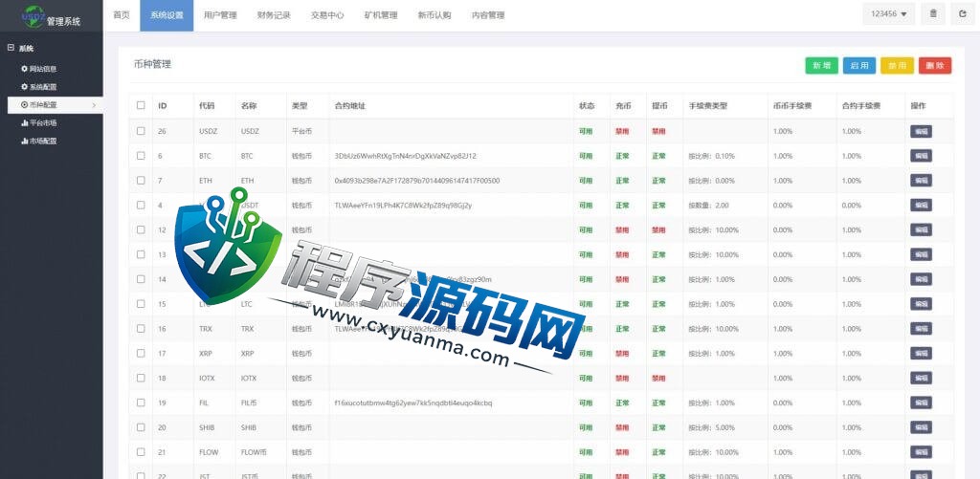Image resolution: width=980 pixels, height=479 pixels.
Task: Click the BTC contract address 3DbUz6Wwh...
Action: point(406,156)
